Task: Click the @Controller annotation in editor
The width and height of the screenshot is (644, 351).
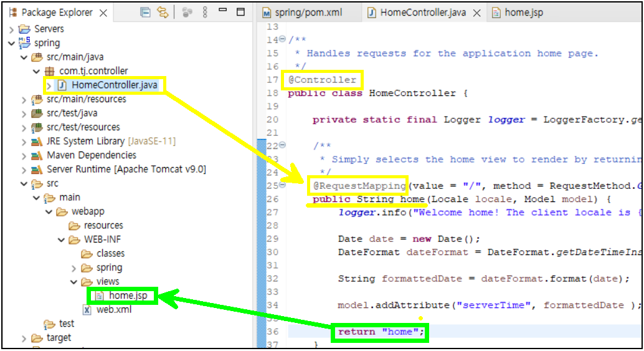Action: tap(322, 80)
